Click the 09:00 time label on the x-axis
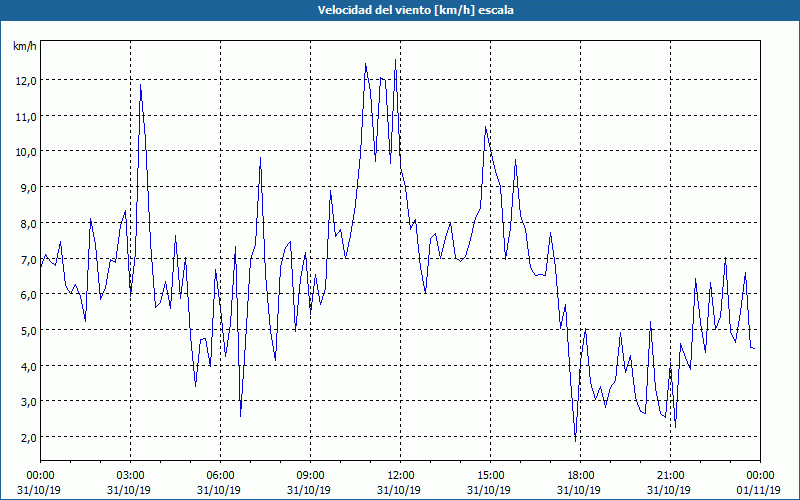The width and height of the screenshot is (800, 500). click(310, 475)
